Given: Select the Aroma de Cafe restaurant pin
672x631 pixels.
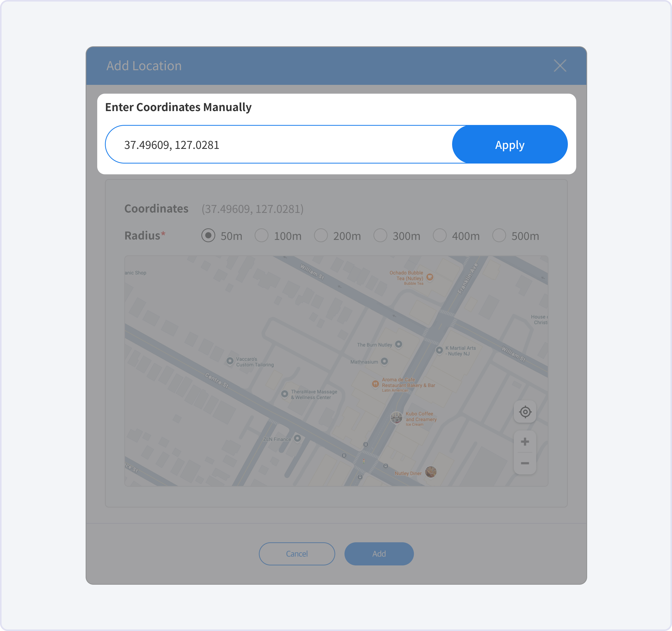Looking at the screenshot, I should click(375, 384).
